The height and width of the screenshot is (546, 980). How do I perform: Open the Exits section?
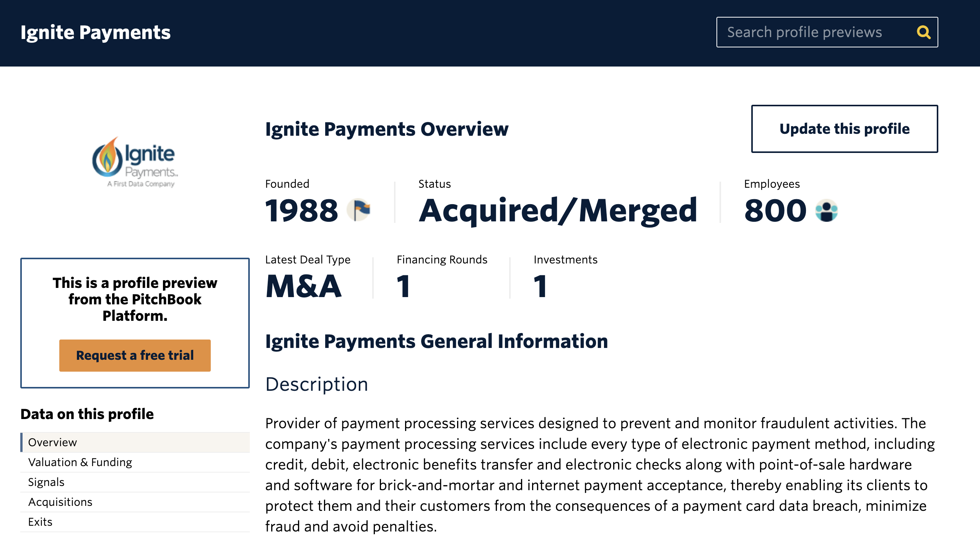point(135,522)
